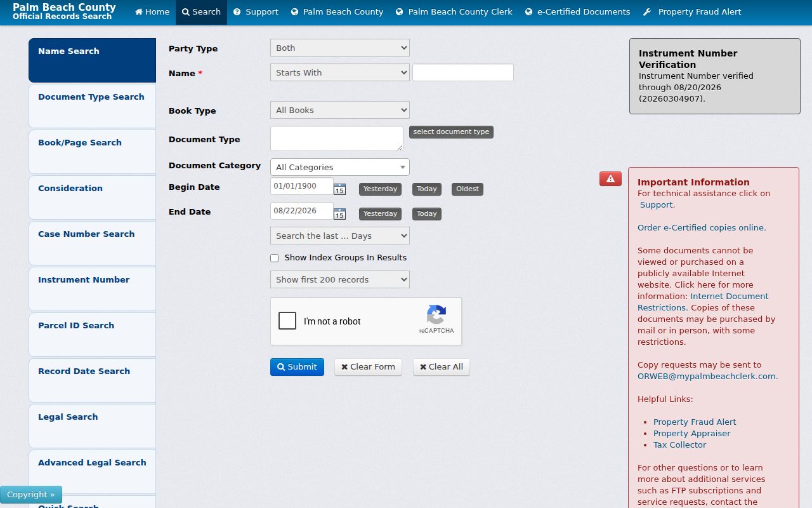
Task: Click the Clear Form button
Action: (368, 367)
